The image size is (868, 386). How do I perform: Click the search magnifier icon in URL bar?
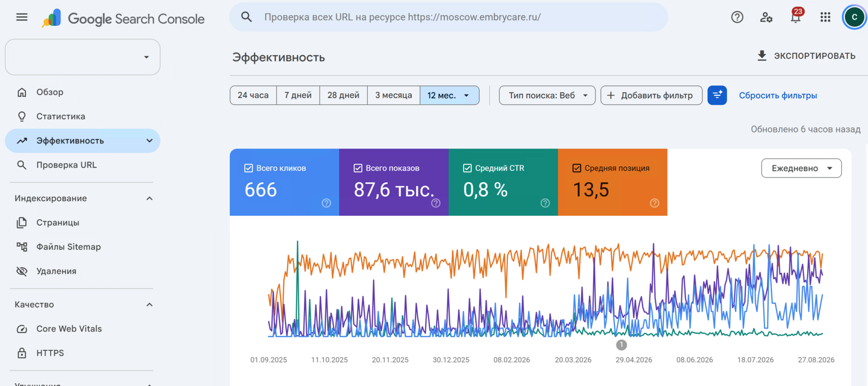click(x=246, y=17)
